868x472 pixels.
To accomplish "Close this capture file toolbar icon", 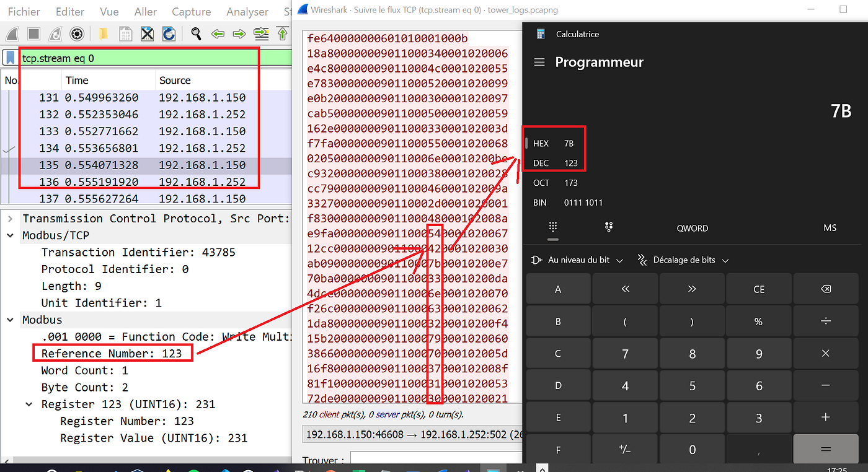I will coord(147,33).
